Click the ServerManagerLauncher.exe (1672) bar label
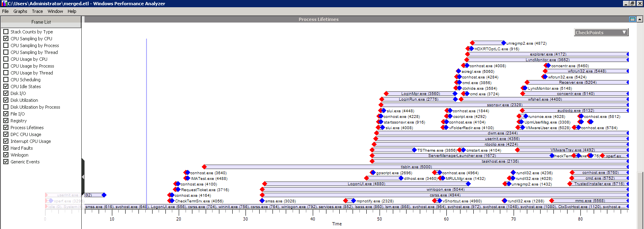 pos(462,156)
